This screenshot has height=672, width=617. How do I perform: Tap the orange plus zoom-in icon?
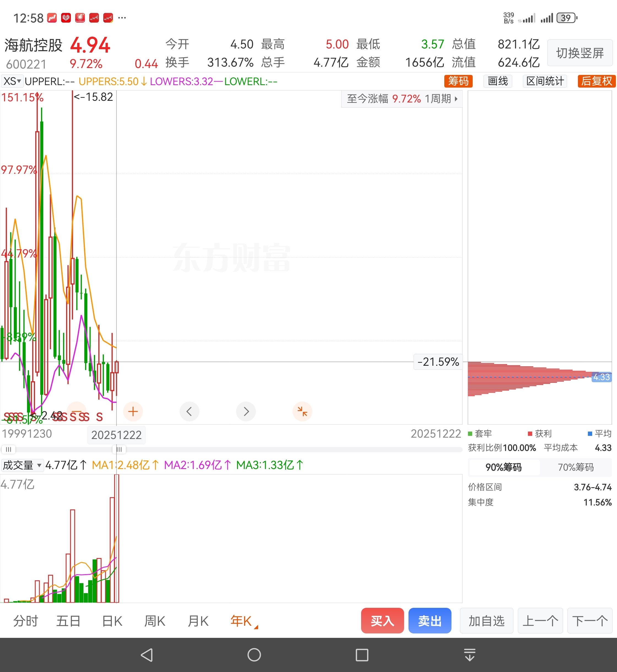(x=133, y=411)
